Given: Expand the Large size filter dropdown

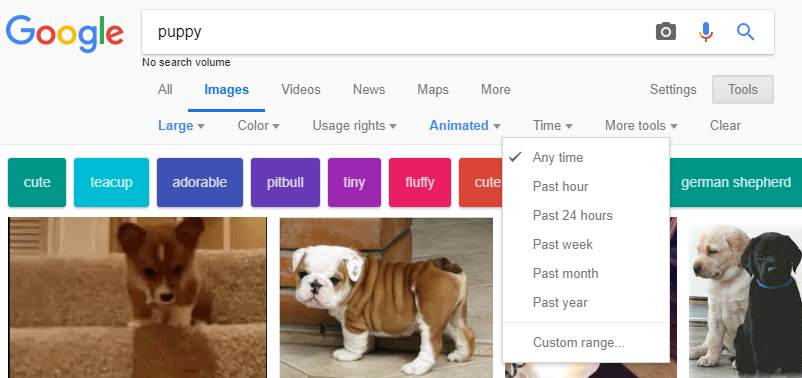Looking at the screenshot, I should tap(181, 125).
